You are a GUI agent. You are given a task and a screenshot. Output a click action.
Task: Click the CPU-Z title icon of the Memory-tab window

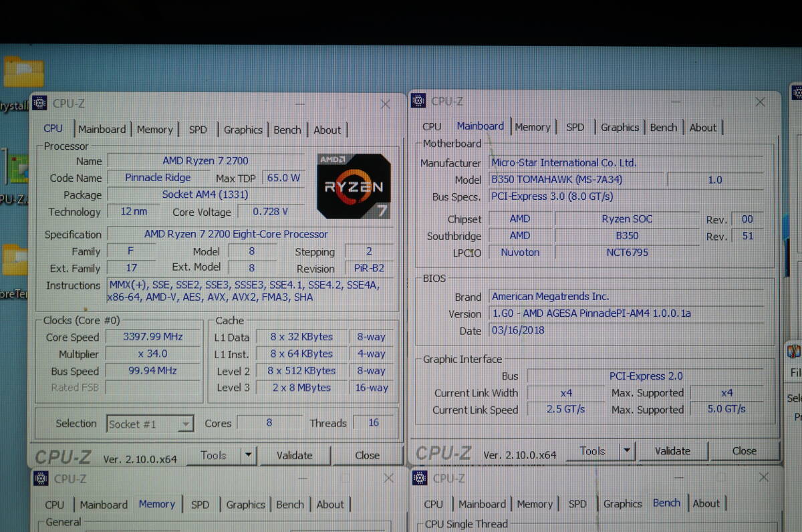[x=41, y=479]
